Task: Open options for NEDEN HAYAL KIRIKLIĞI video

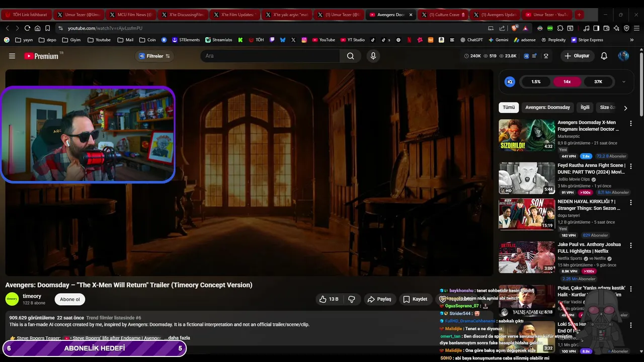Action: (630, 202)
